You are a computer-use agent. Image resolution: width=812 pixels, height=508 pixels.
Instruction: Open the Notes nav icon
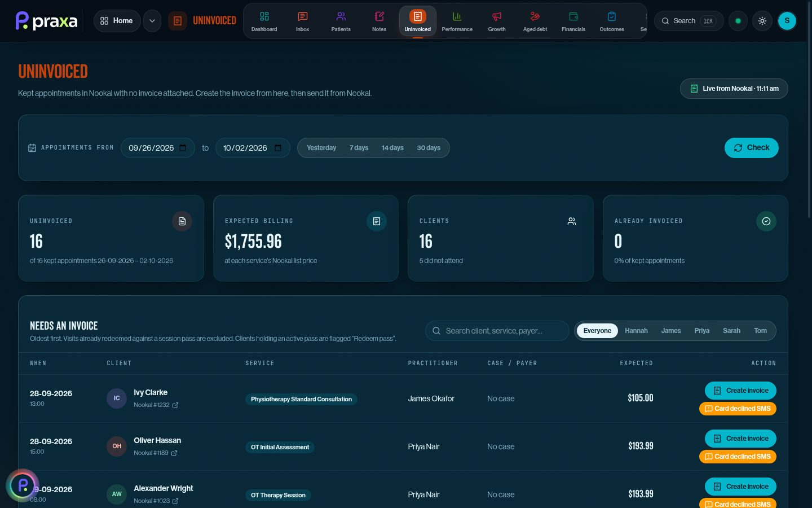[x=379, y=21]
